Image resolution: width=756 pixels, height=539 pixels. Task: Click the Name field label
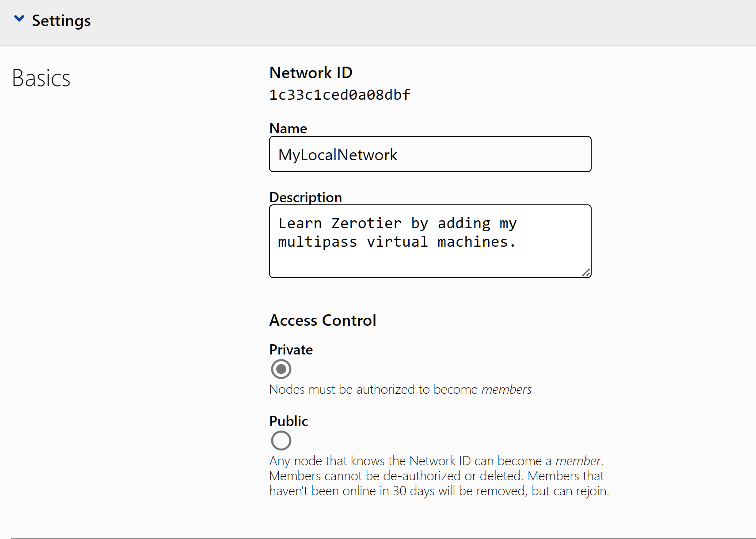point(288,128)
